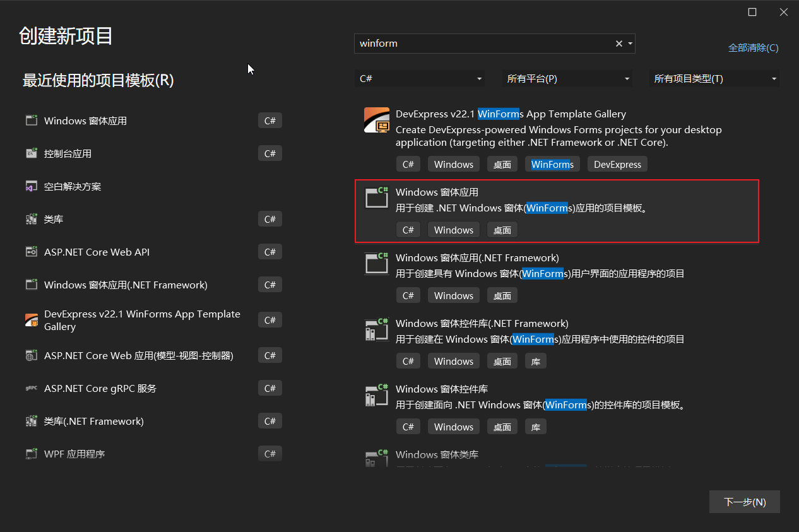
Task: Open the 所有平台(P) platform filter dropdown
Action: click(x=567, y=79)
